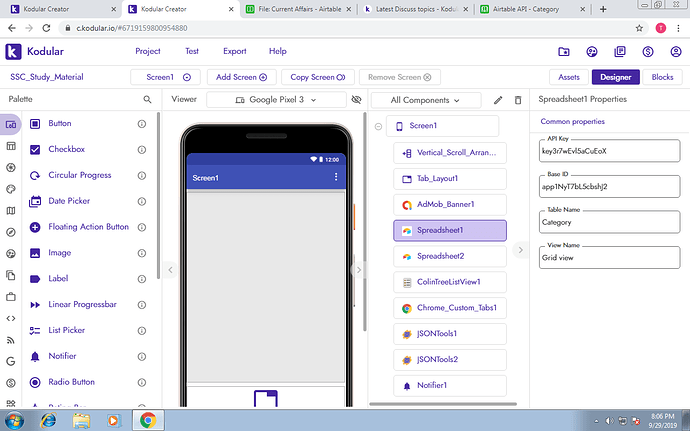Click the View Name field
This screenshot has width=690, height=431.
[x=609, y=258]
